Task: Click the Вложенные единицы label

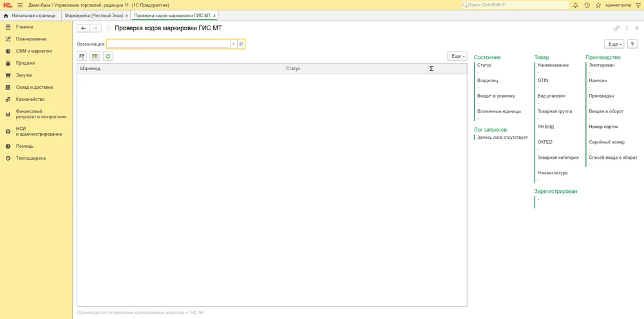Action: point(499,111)
